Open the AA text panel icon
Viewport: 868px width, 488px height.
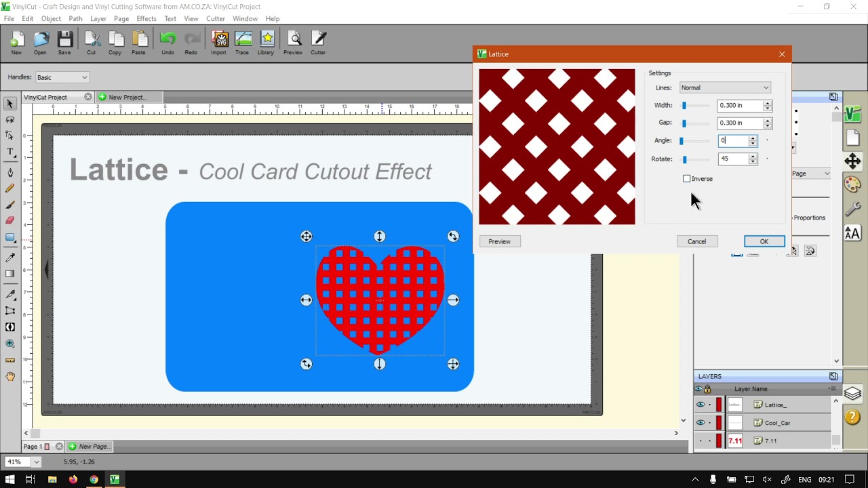coord(852,233)
